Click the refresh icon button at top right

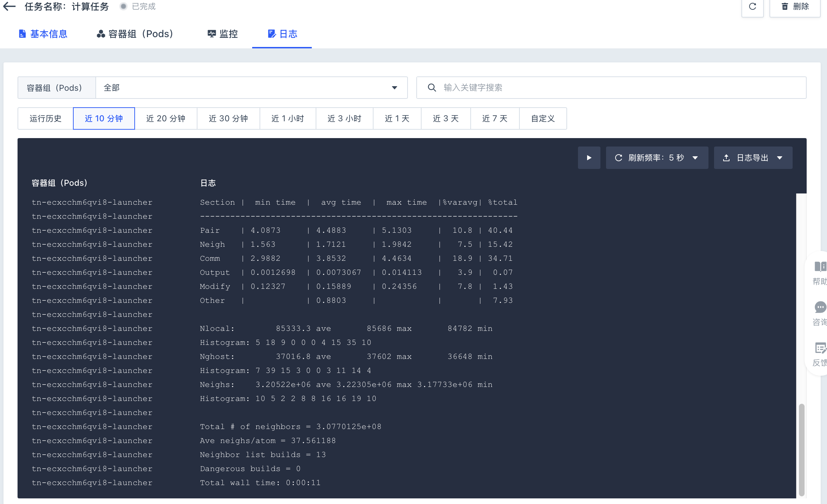[753, 7]
